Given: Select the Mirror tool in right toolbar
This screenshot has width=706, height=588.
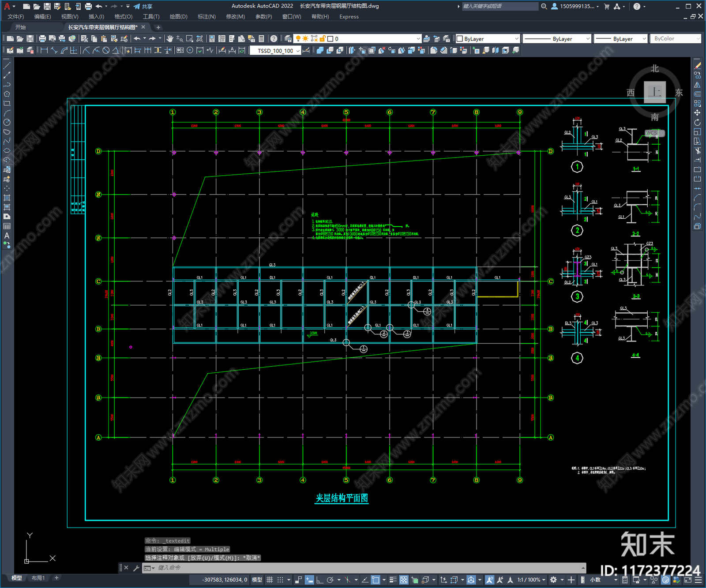Looking at the screenshot, I should [x=697, y=85].
